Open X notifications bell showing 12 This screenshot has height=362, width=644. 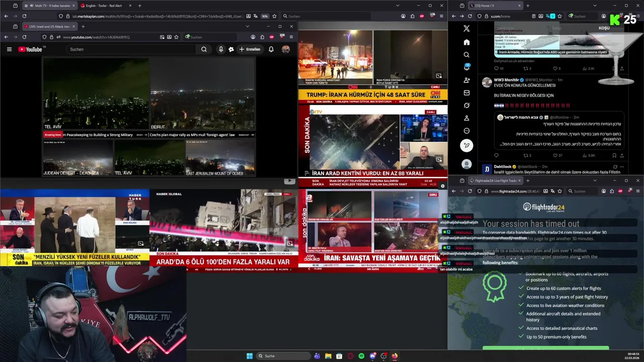(466, 67)
